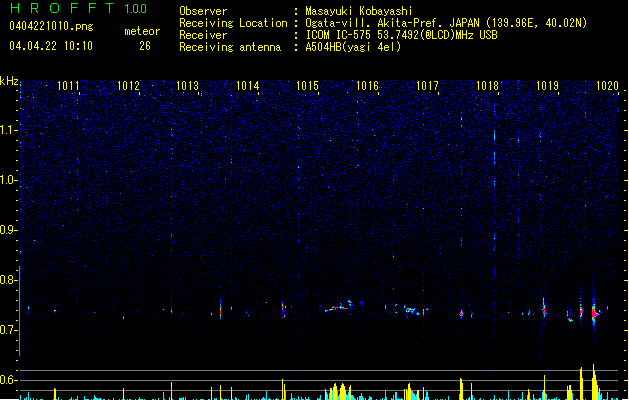629x400 pixels.
Task: Click the date stamp 04.04.22 10:10
Action: pyautogui.click(x=51, y=46)
